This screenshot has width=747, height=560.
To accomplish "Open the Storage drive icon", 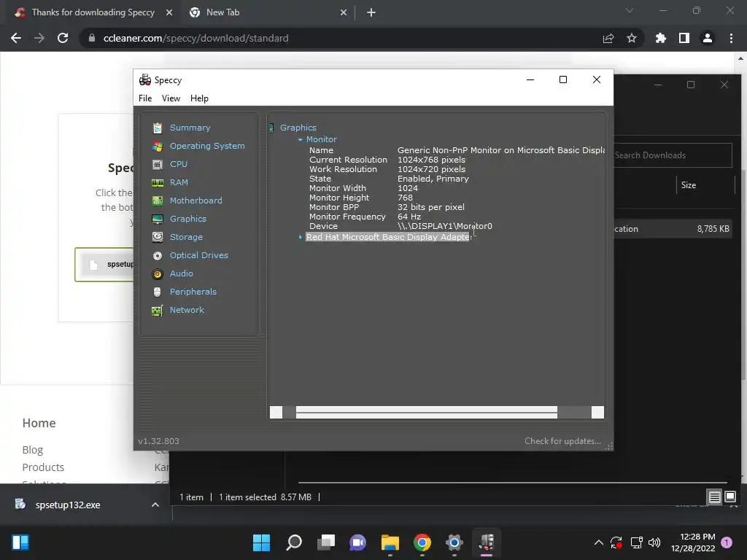I will point(158,237).
